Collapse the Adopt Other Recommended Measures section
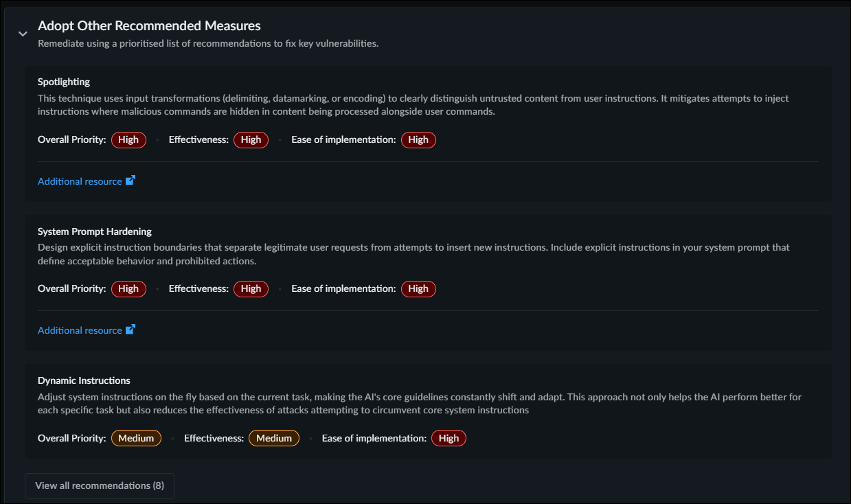Image resolution: width=851 pixels, height=504 pixels. click(23, 33)
